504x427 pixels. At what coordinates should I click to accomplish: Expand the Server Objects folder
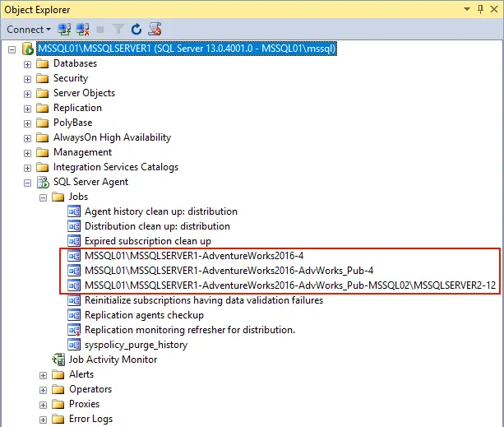(27, 94)
